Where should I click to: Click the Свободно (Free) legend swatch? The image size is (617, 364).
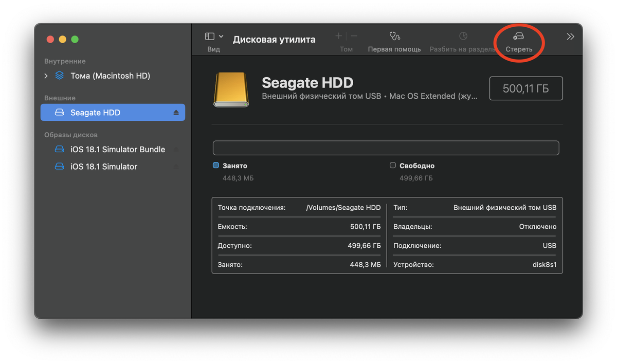[x=393, y=166]
